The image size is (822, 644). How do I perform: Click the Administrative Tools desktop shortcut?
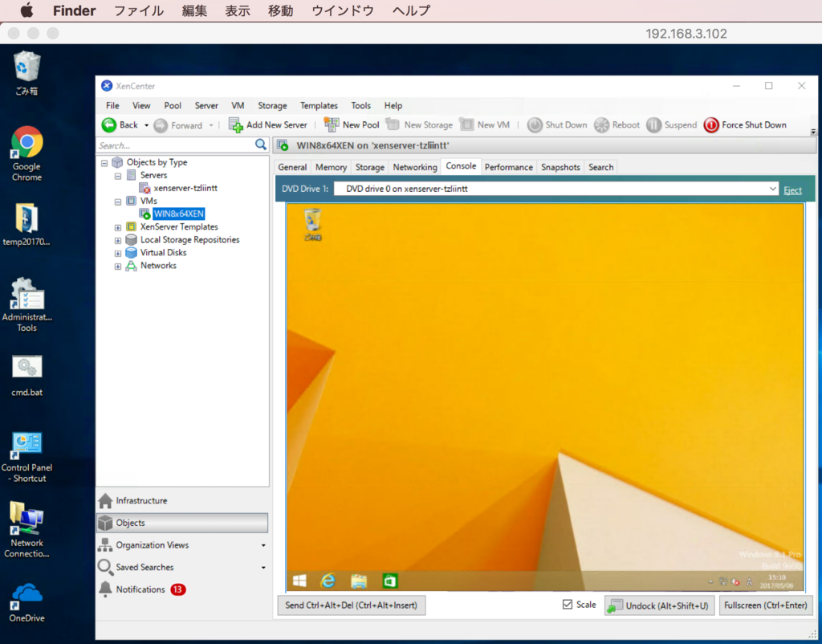[x=26, y=305]
